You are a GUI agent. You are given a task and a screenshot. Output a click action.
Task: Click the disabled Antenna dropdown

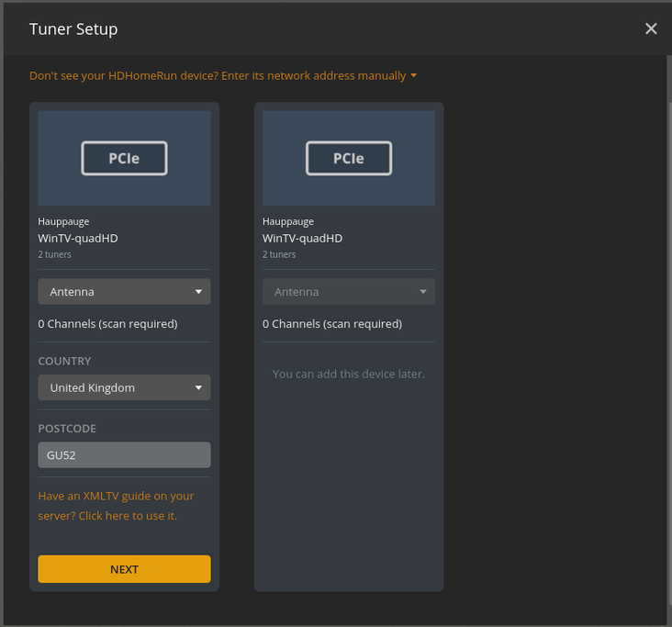pyautogui.click(x=348, y=292)
